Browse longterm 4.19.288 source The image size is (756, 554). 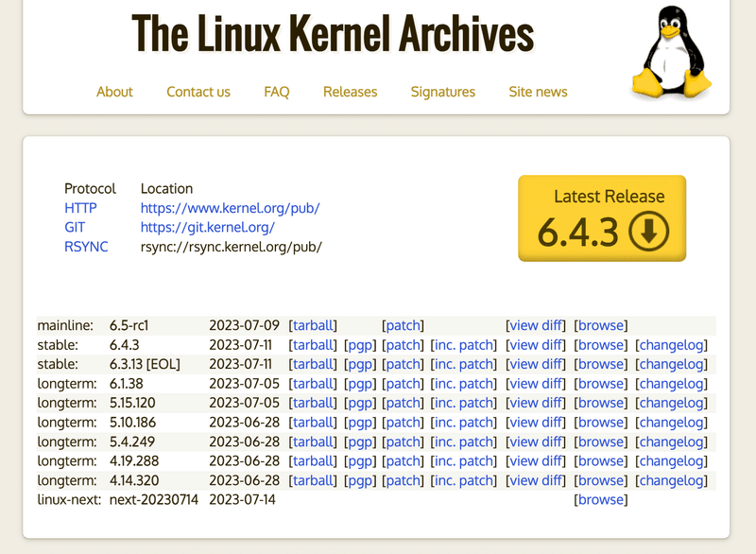[x=601, y=461]
